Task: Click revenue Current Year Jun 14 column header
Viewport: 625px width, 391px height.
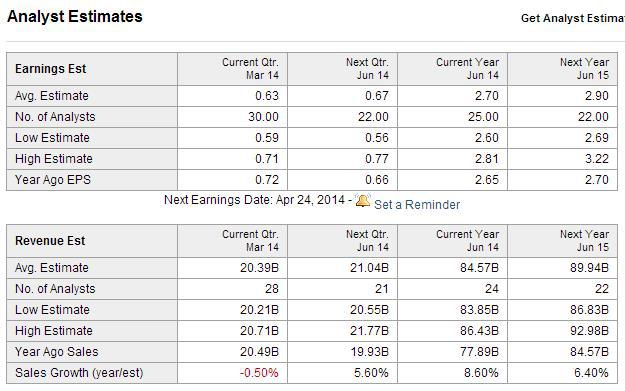Action: tap(467, 241)
